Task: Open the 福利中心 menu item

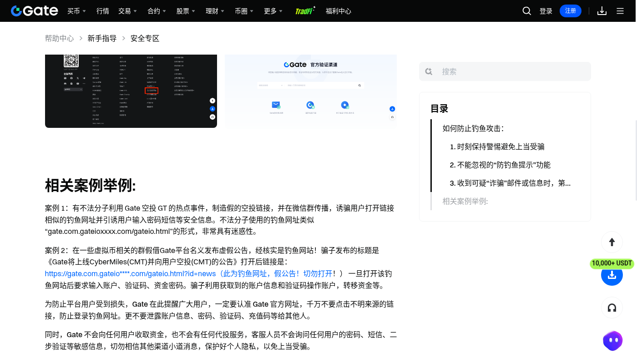Action: [x=339, y=11]
